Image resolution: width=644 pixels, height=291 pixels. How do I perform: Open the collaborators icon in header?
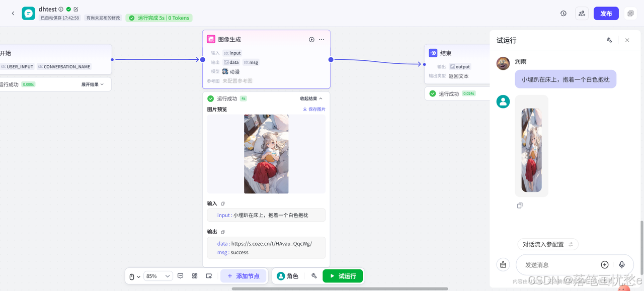click(x=582, y=14)
